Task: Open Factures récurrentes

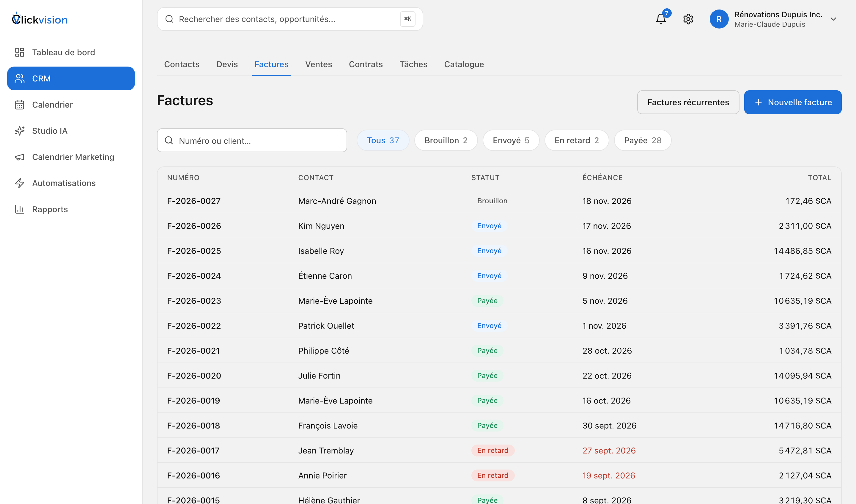Action: coord(688,102)
